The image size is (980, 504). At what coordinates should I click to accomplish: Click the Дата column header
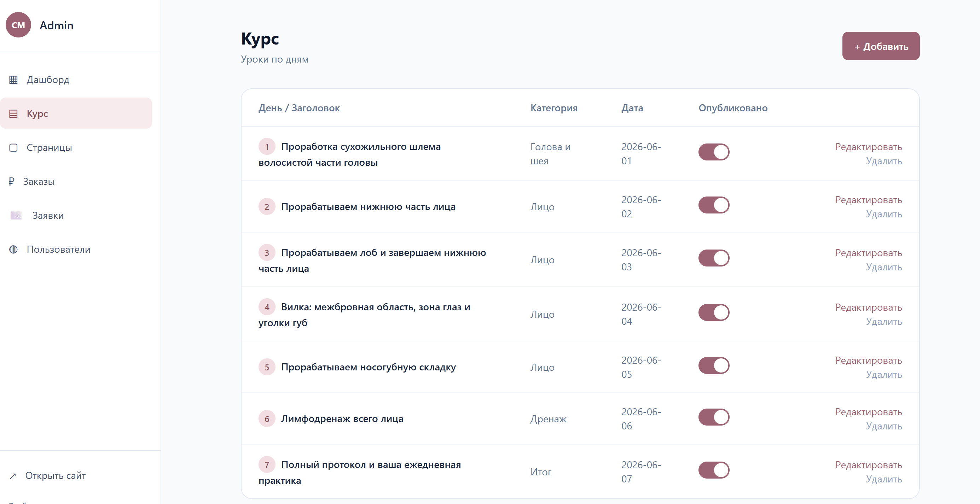[x=632, y=108]
